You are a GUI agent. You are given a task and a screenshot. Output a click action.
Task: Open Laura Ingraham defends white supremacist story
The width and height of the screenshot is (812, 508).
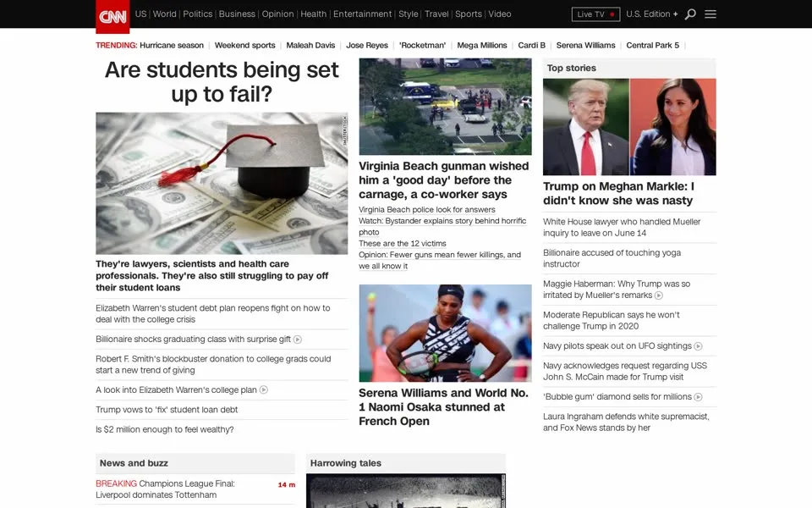point(626,422)
